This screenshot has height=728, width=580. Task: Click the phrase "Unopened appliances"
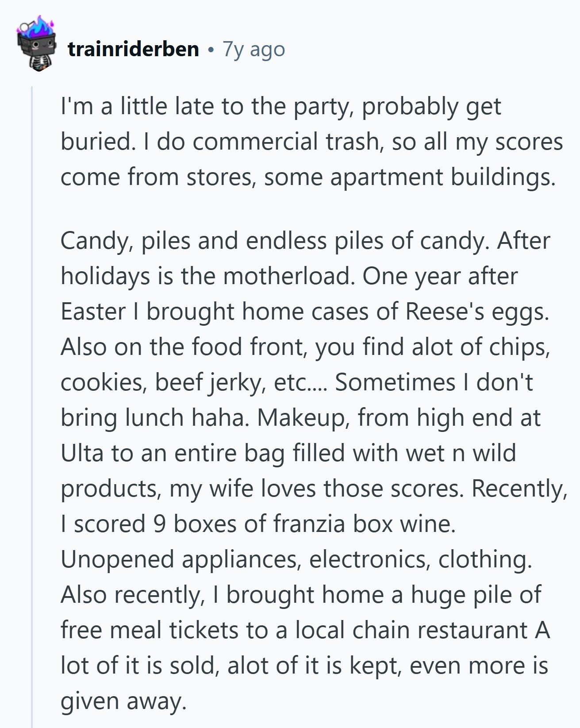[179, 559]
